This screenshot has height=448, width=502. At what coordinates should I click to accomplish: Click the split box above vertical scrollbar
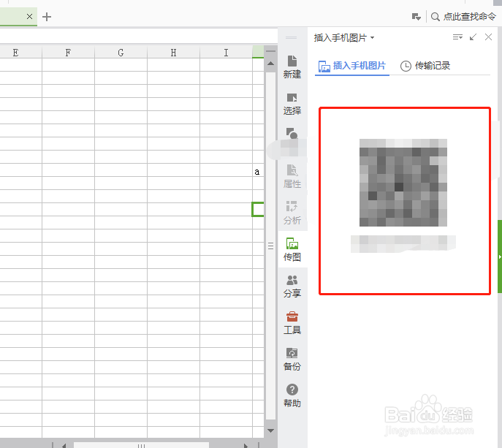[x=270, y=51]
